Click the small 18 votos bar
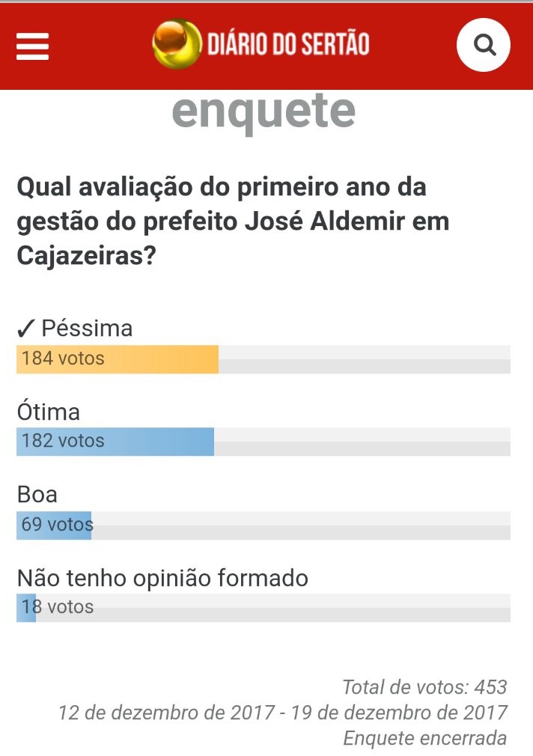533x756 pixels. coord(26,607)
